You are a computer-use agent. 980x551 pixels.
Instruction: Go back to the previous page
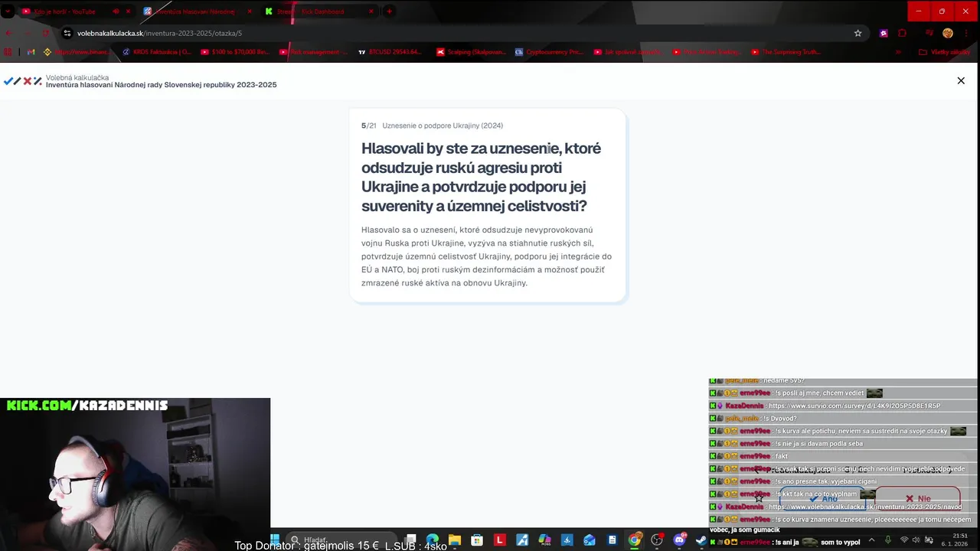pyautogui.click(x=9, y=33)
